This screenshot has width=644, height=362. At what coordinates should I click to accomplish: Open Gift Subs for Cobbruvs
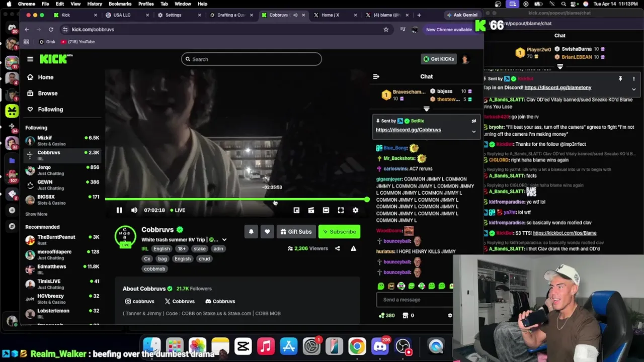pyautogui.click(x=296, y=232)
